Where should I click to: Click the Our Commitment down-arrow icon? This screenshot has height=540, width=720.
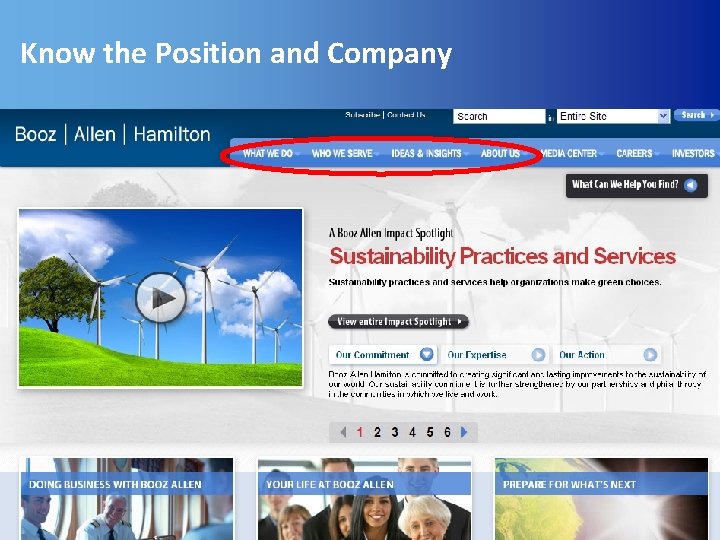coord(427,354)
